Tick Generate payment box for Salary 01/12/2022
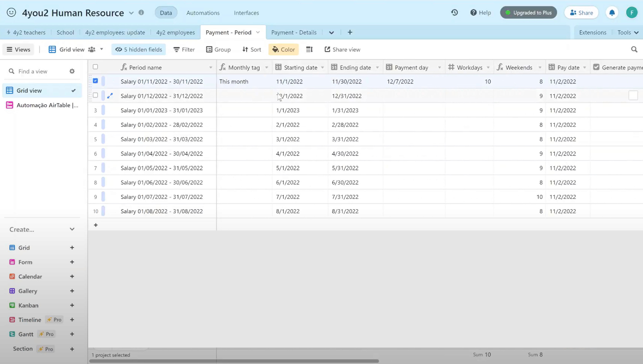Viewport: 643px width, 364px height. pos(633,95)
